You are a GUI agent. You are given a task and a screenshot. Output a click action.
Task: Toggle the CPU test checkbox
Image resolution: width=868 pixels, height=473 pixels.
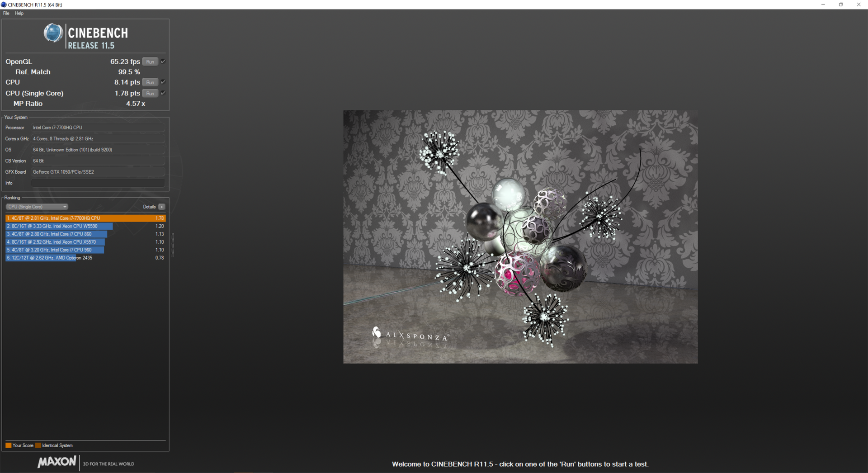[x=163, y=82]
